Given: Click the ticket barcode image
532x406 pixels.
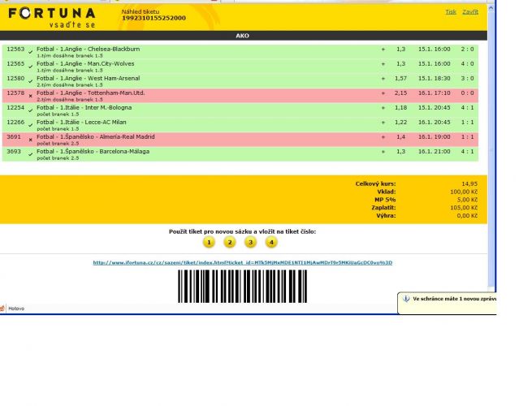Looking at the screenshot, I should tap(243, 287).
